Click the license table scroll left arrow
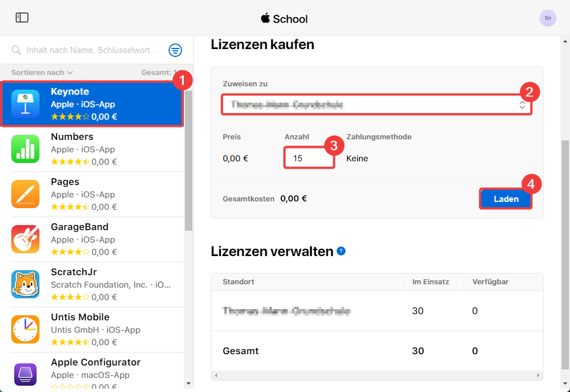This screenshot has height=392, width=570. click(216, 375)
